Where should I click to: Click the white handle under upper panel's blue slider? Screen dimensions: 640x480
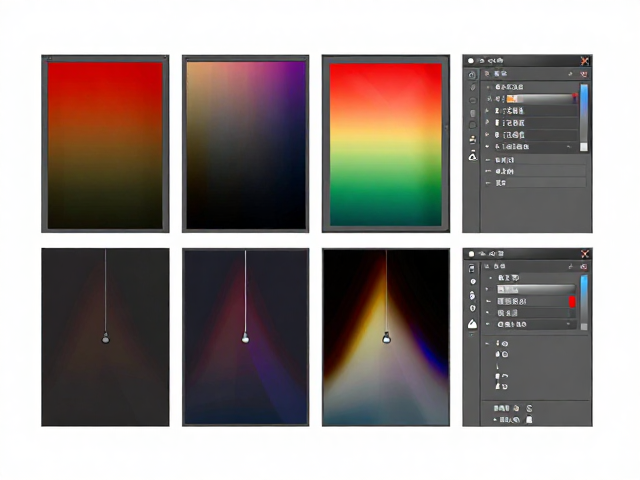coord(584,147)
